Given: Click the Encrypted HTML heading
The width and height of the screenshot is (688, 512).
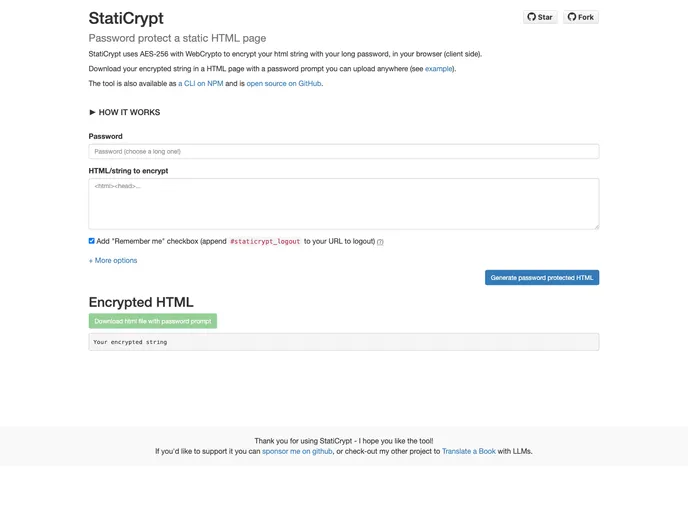Looking at the screenshot, I should (141, 302).
